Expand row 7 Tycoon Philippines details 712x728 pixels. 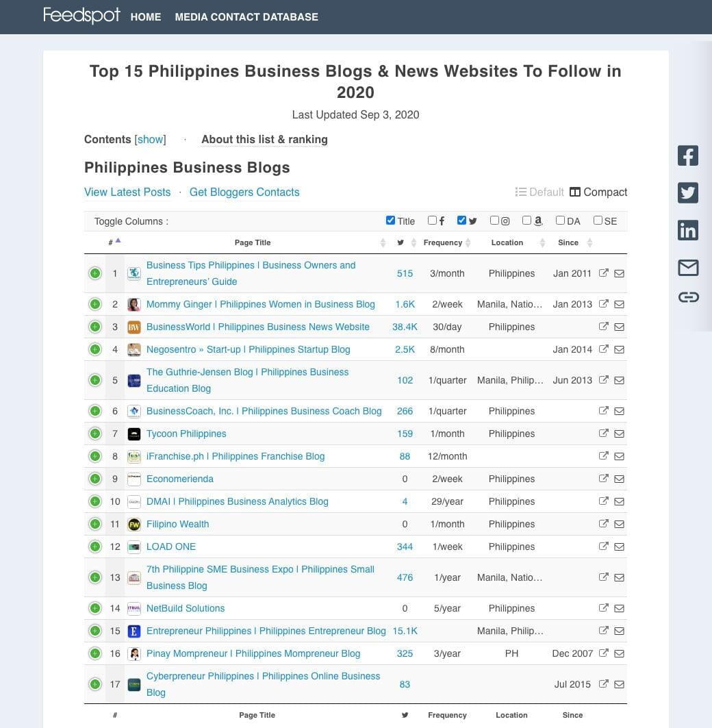point(95,434)
